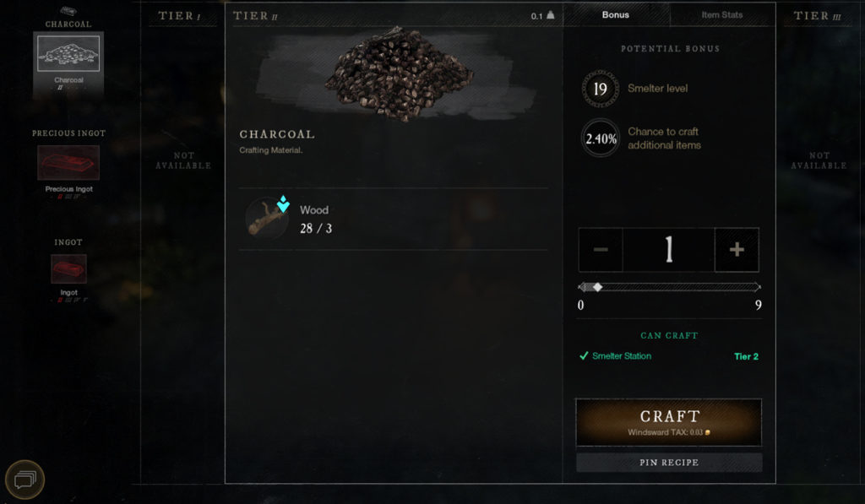Image resolution: width=865 pixels, height=504 pixels.
Task: Open the chat icon in bottom-left corner
Action: pos(24,480)
